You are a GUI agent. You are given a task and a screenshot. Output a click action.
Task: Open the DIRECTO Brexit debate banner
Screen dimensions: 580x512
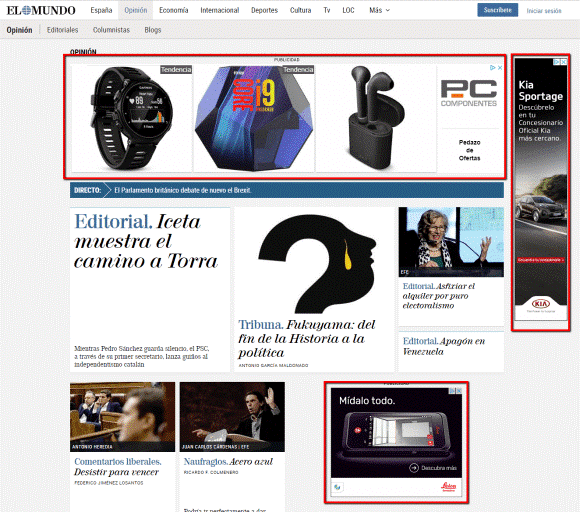click(287, 190)
